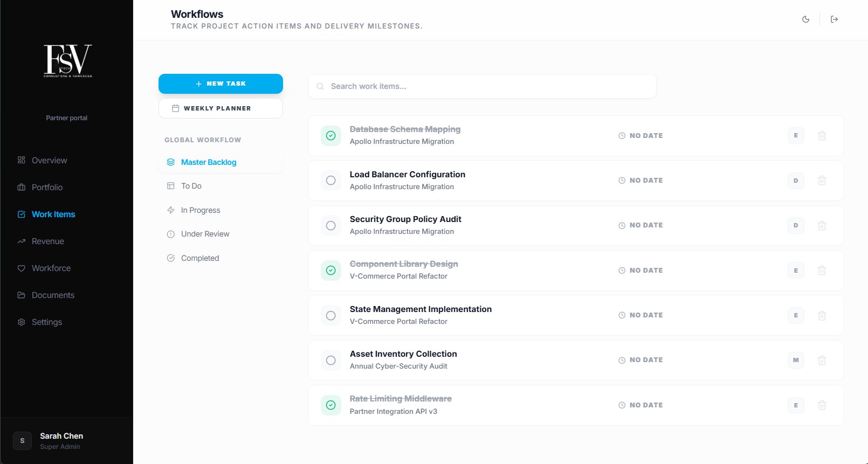Screen dimensions: 868x464
Task: Open the State Management Implementation title
Action: 421,309
